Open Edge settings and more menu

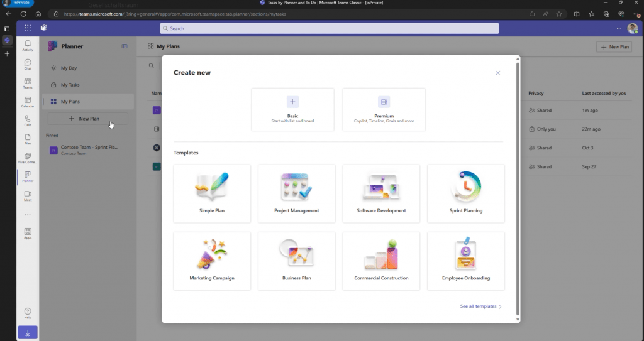pyautogui.click(x=636, y=14)
